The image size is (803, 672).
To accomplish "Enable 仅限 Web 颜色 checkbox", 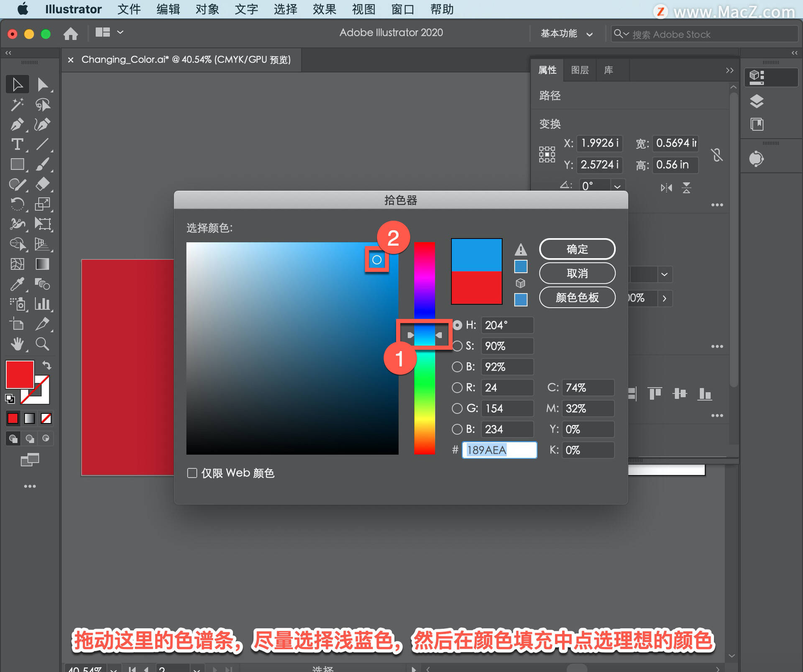I will point(192,473).
